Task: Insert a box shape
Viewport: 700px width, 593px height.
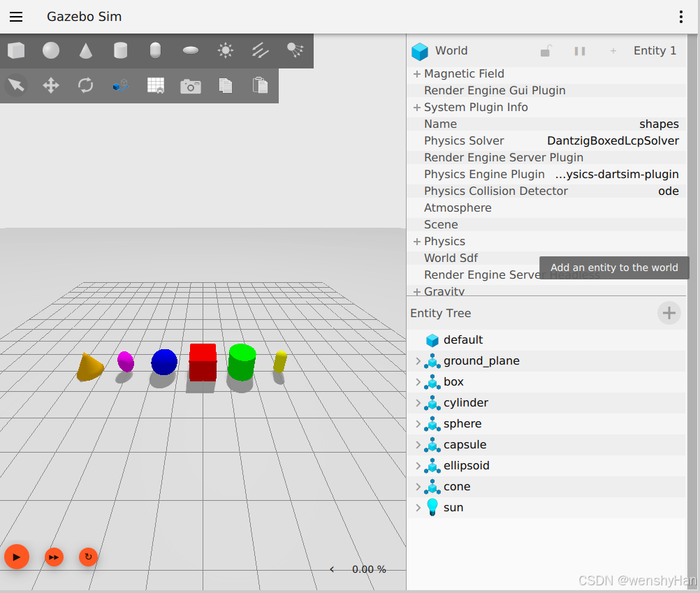Action: pos(16,50)
